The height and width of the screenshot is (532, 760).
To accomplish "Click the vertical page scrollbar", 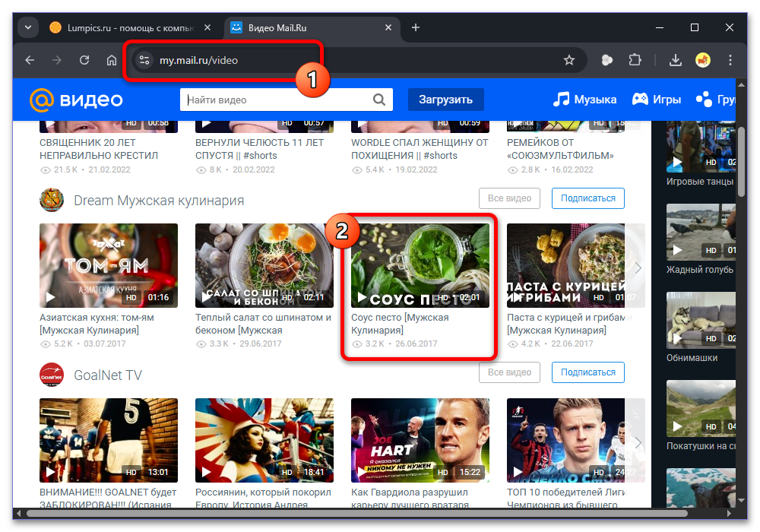I will pos(741,161).
